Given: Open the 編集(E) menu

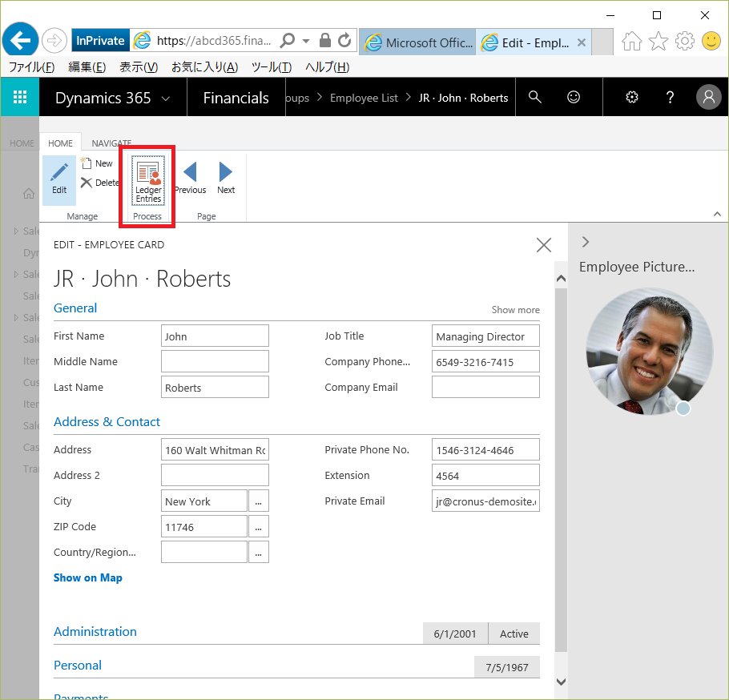Looking at the screenshot, I should 87,67.
